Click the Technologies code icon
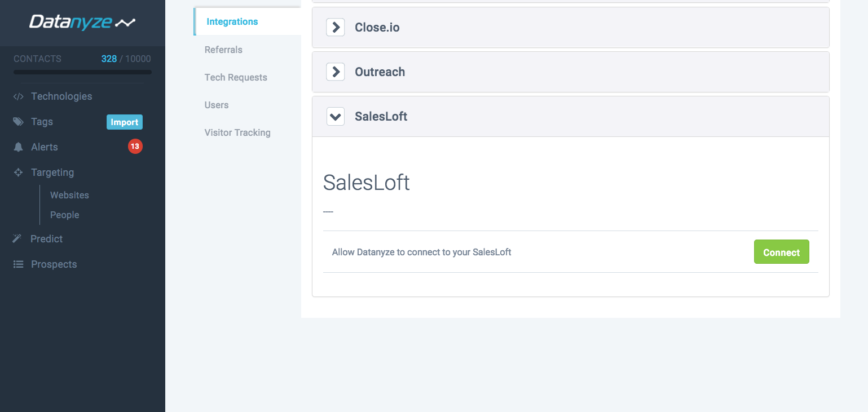 point(19,96)
